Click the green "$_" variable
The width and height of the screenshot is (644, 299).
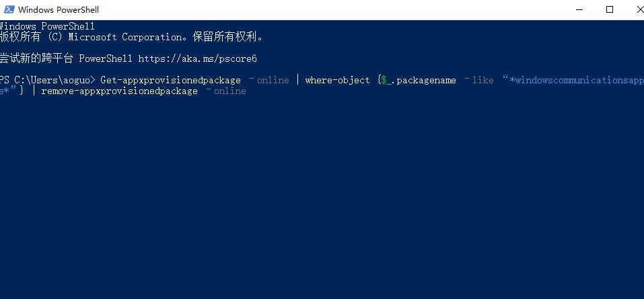[386, 80]
